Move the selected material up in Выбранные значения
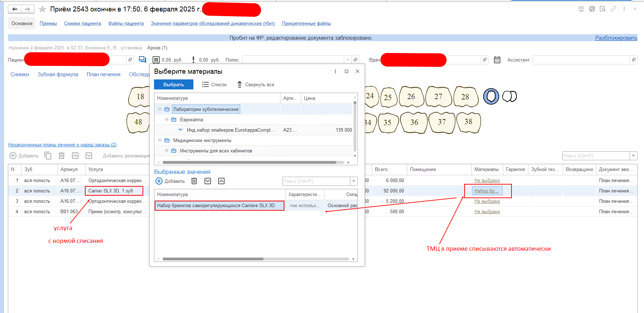Image resolution: width=644 pixels, height=313 pixels. 221,181
